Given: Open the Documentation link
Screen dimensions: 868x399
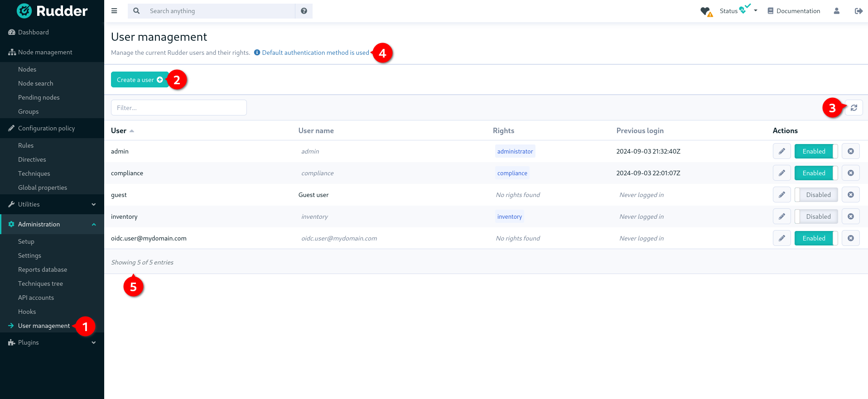Looking at the screenshot, I should pyautogui.click(x=794, y=11).
